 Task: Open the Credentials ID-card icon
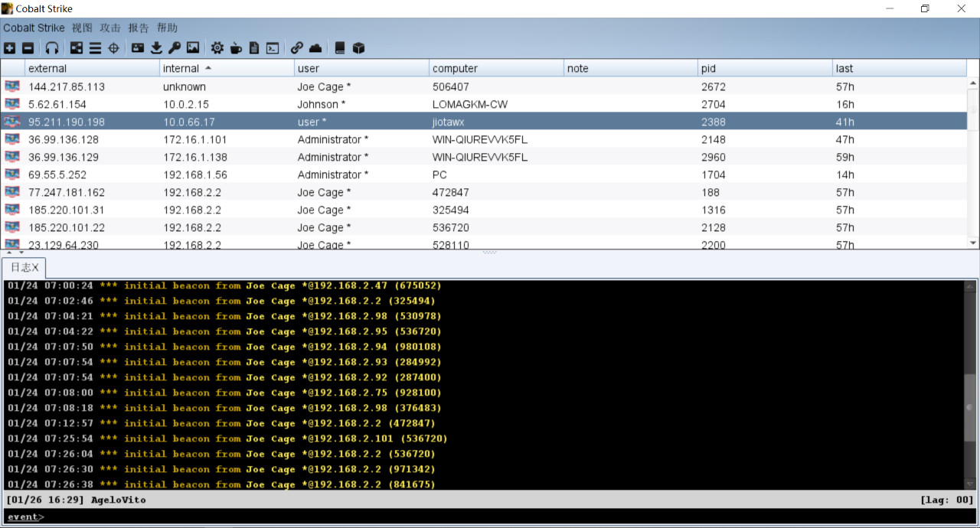(138, 48)
